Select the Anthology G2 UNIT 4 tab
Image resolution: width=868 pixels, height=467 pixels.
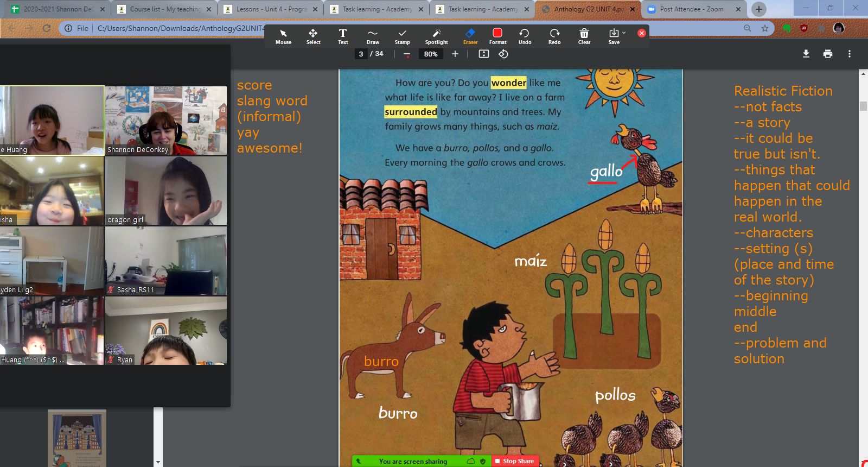point(588,9)
